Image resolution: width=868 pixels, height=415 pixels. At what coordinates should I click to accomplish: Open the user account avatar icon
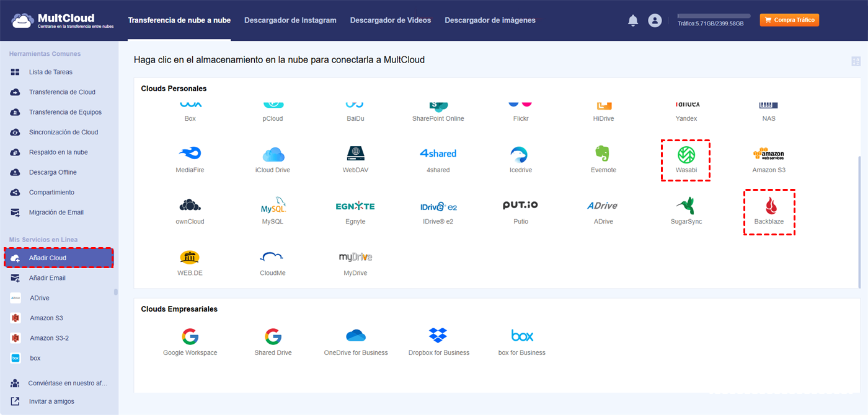coord(655,20)
